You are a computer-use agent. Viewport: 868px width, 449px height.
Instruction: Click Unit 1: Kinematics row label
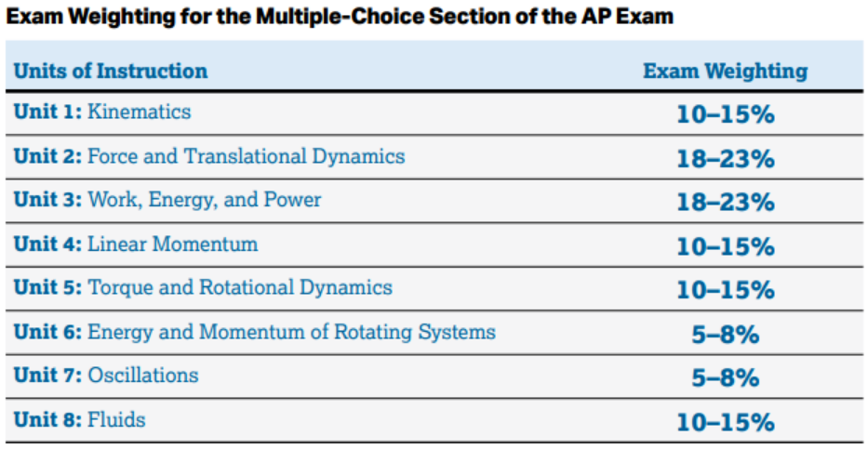point(102,112)
